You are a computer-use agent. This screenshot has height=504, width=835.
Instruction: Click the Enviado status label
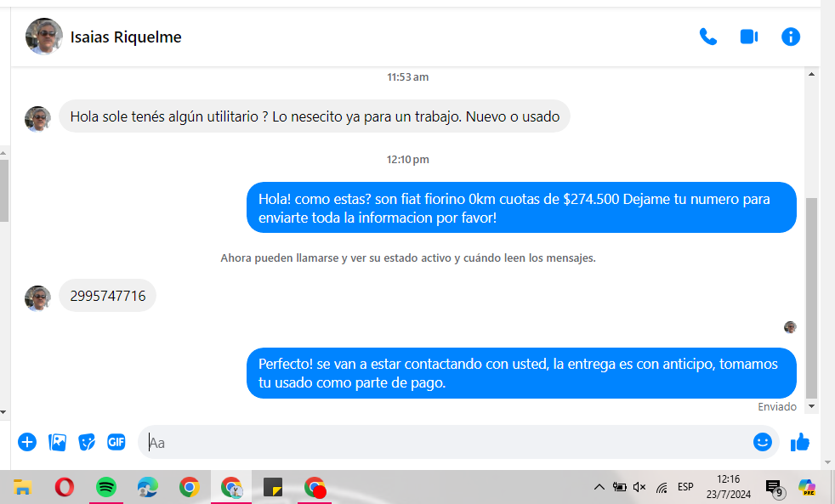coord(777,406)
